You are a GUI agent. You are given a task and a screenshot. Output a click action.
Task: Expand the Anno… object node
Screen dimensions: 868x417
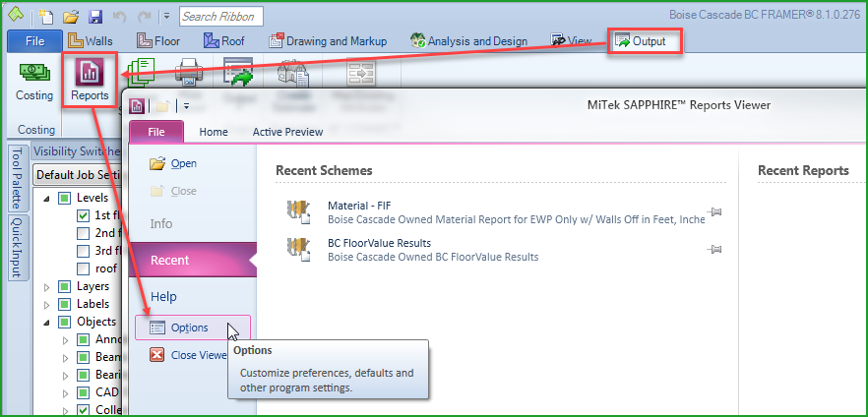pyautogui.click(x=64, y=339)
